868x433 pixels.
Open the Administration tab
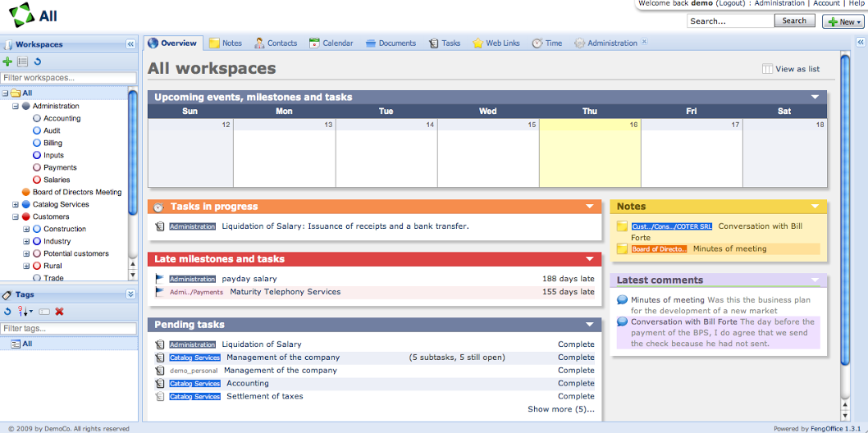(x=605, y=43)
